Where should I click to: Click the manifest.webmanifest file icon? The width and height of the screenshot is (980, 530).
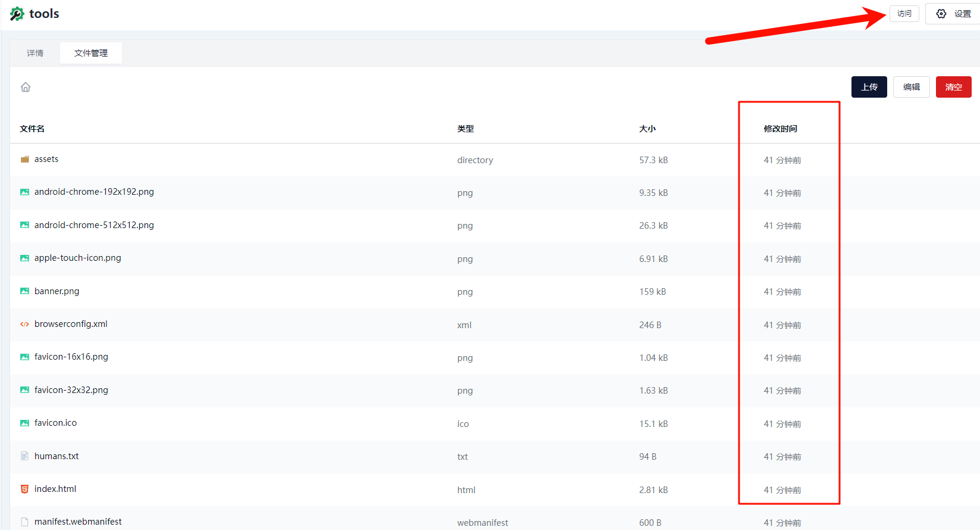click(x=24, y=522)
